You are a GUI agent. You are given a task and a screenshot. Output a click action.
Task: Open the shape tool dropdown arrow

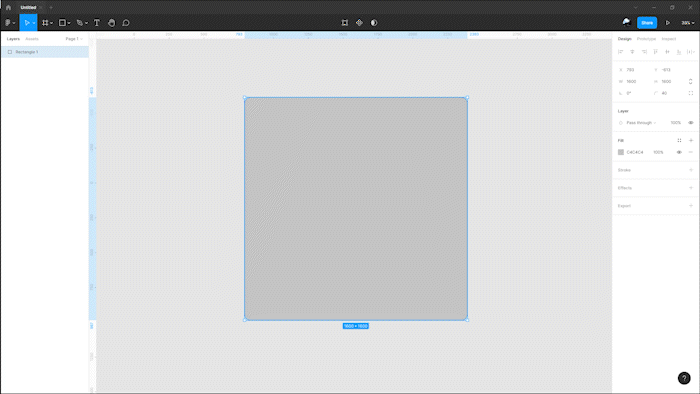(x=69, y=23)
